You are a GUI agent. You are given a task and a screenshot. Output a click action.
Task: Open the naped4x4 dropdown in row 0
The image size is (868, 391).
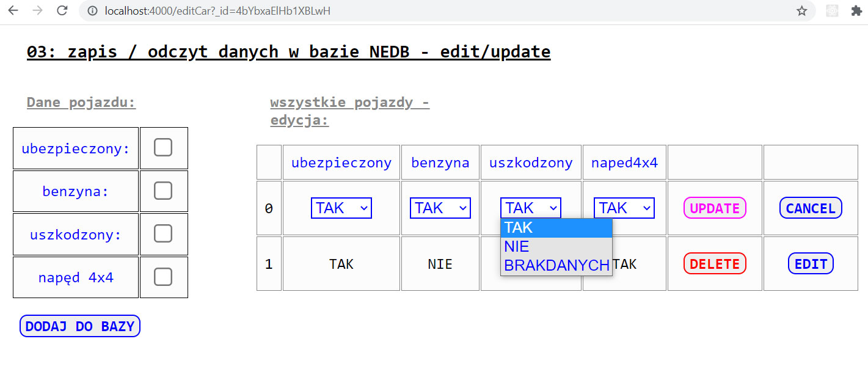click(624, 208)
